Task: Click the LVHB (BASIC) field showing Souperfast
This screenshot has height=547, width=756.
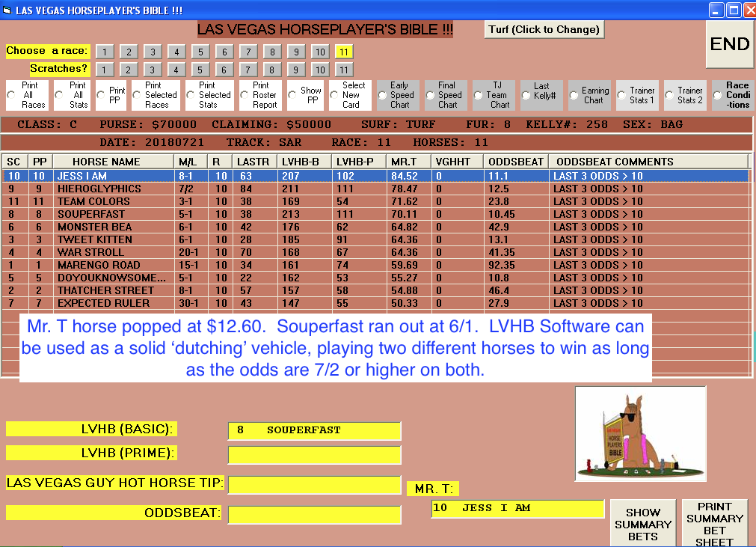Action: coord(314,431)
